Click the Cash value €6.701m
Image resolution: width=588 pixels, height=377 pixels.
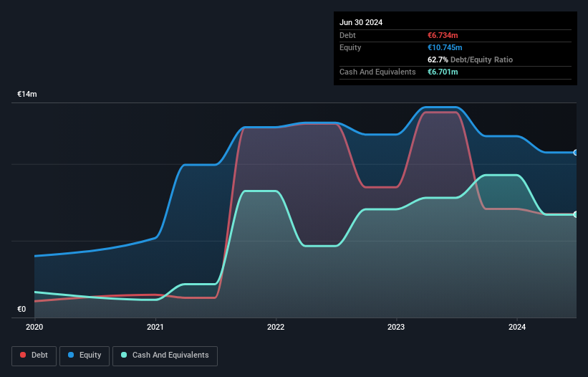coord(443,72)
